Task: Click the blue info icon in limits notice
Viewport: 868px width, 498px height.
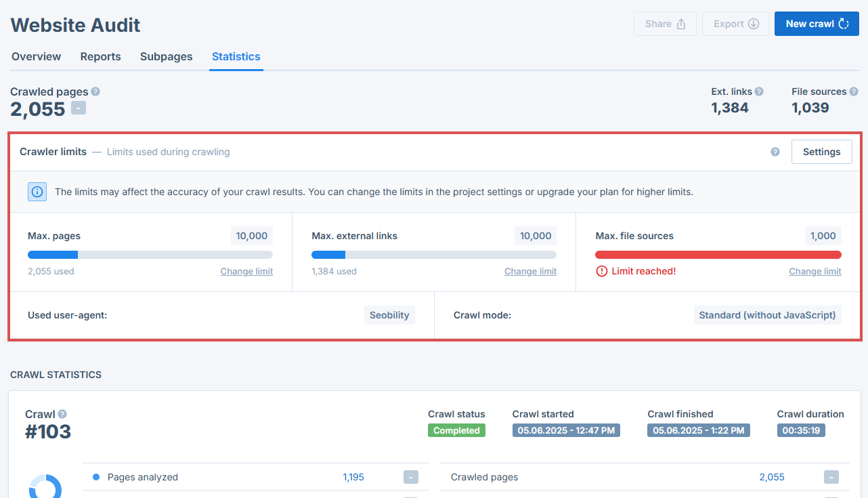Action: pyautogui.click(x=37, y=192)
